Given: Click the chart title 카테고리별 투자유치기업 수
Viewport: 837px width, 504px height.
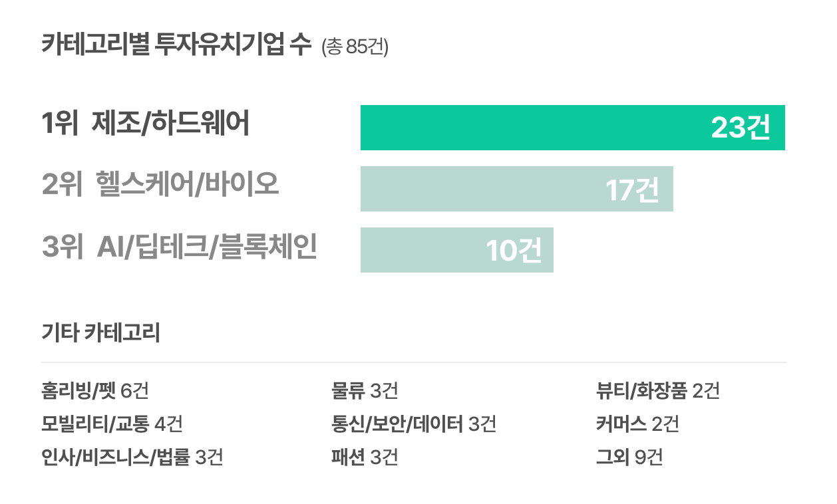Looking at the screenshot, I should point(176,45).
